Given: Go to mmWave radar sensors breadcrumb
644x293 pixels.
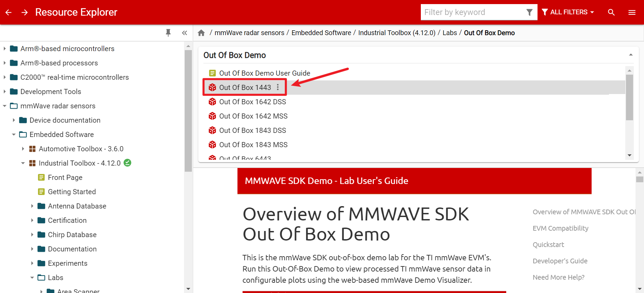Looking at the screenshot, I should (x=249, y=33).
